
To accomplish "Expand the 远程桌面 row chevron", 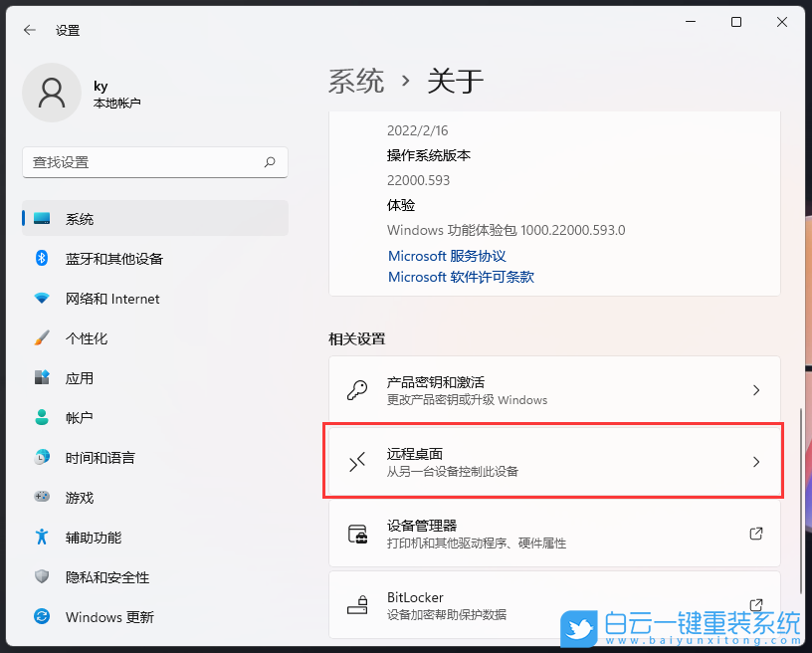I will (755, 461).
